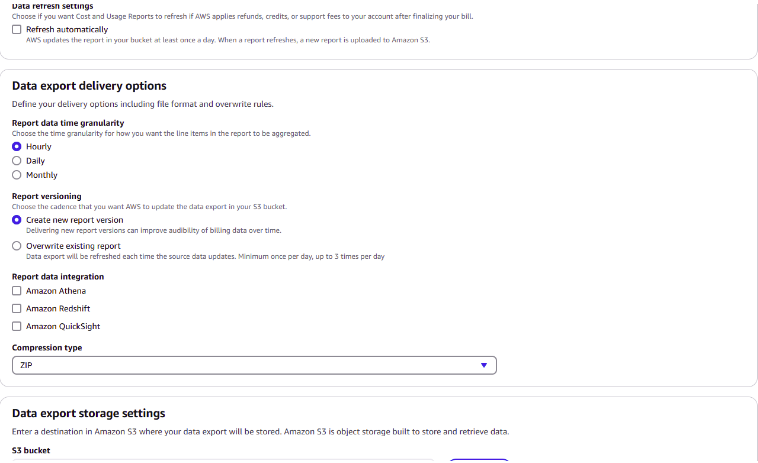Click the 'Create new report version' label text
The height and width of the screenshot is (463, 758).
point(75,219)
